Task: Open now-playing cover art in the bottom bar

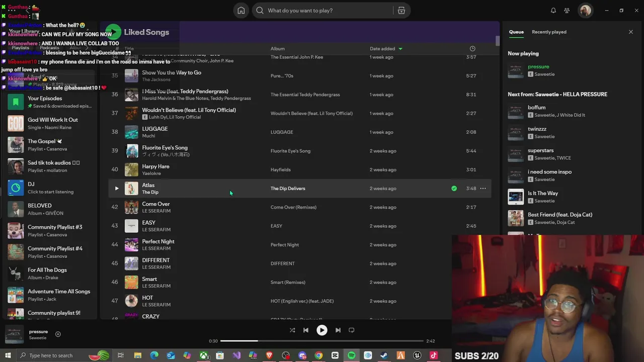Action: tap(14, 334)
